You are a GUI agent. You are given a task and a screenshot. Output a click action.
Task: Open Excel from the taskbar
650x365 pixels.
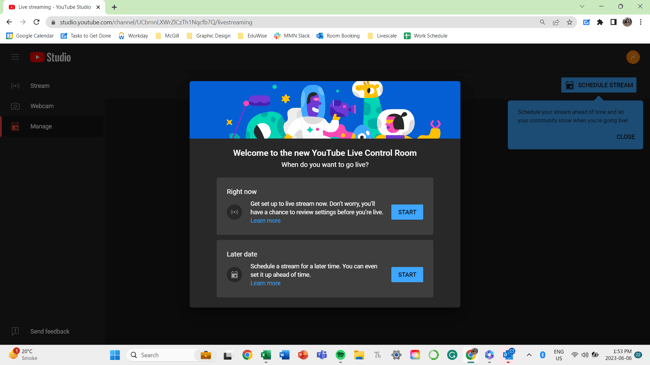click(x=266, y=355)
